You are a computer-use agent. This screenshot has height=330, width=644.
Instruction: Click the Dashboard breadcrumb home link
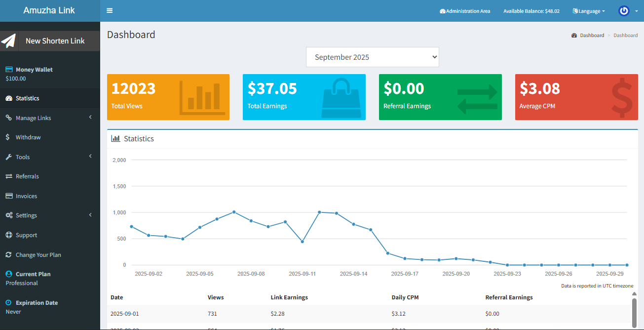point(591,36)
